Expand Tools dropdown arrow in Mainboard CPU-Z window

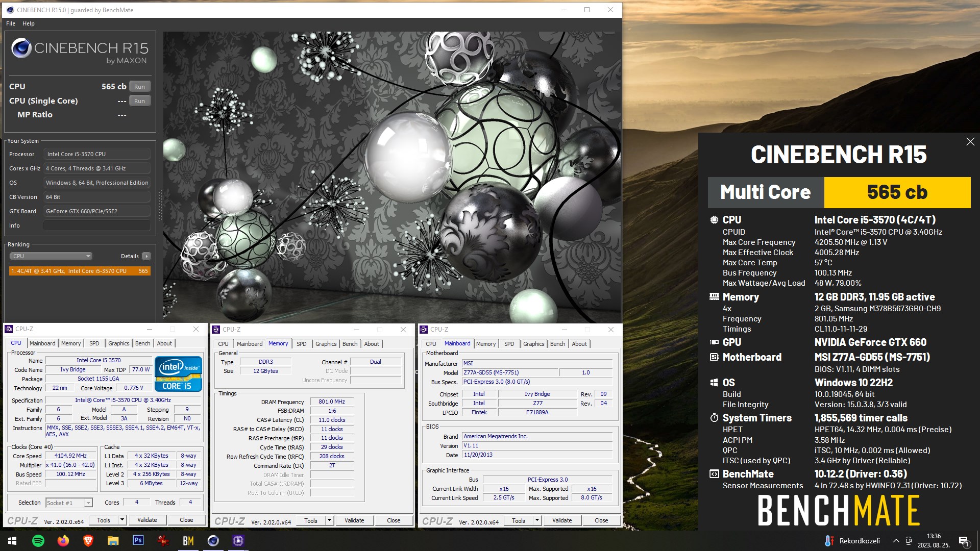coord(537,520)
